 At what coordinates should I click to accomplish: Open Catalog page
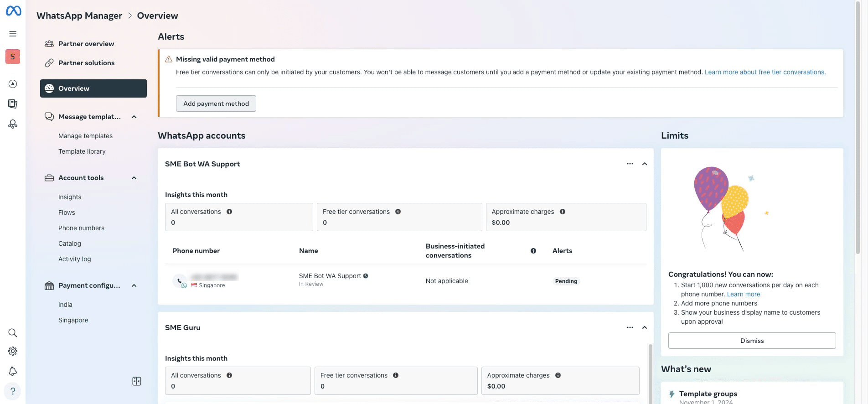click(x=70, y=243)
